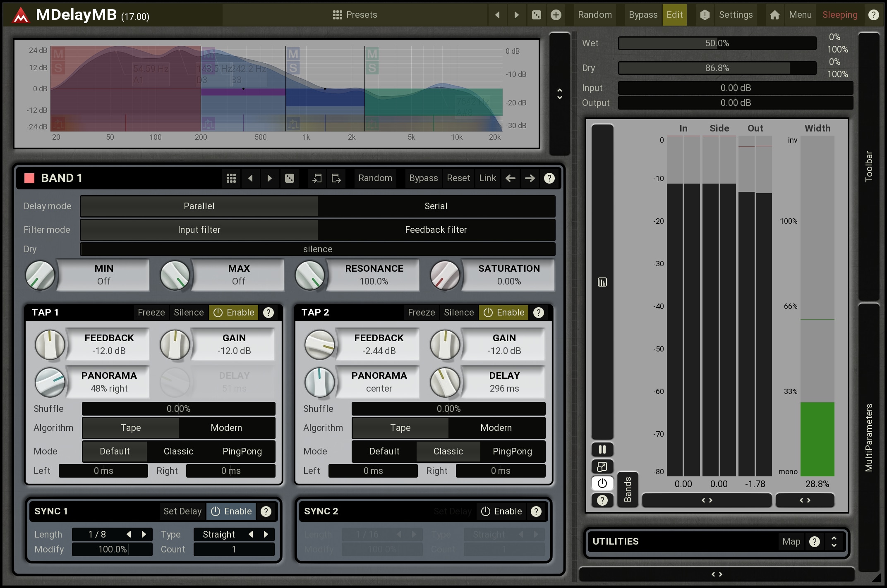Screen dimensions: 887x588
Task: Enable the Sync 2 section
Action: click(501, 512)
